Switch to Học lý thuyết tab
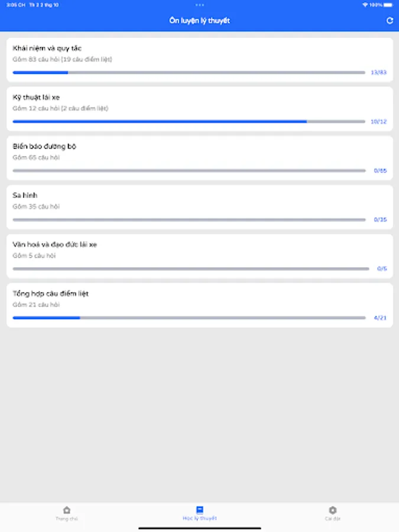399x532 pixels. click(x=200, y=512)
